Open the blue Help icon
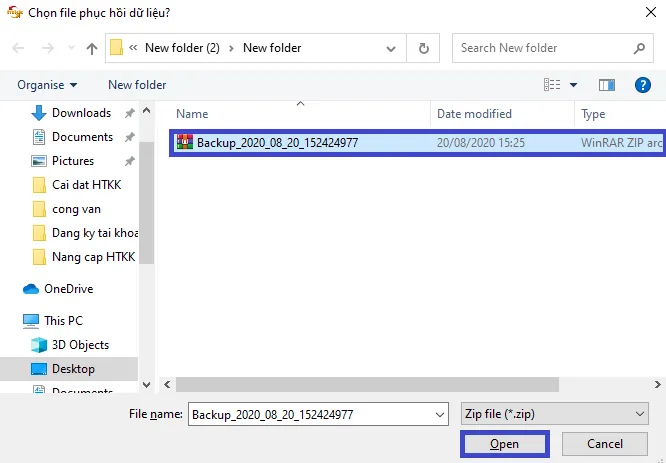666x463 pixels. point(643,85)
